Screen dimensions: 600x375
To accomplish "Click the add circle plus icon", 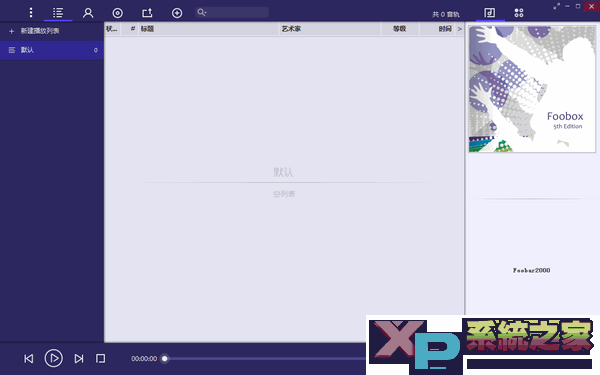I will coord(177,13).
